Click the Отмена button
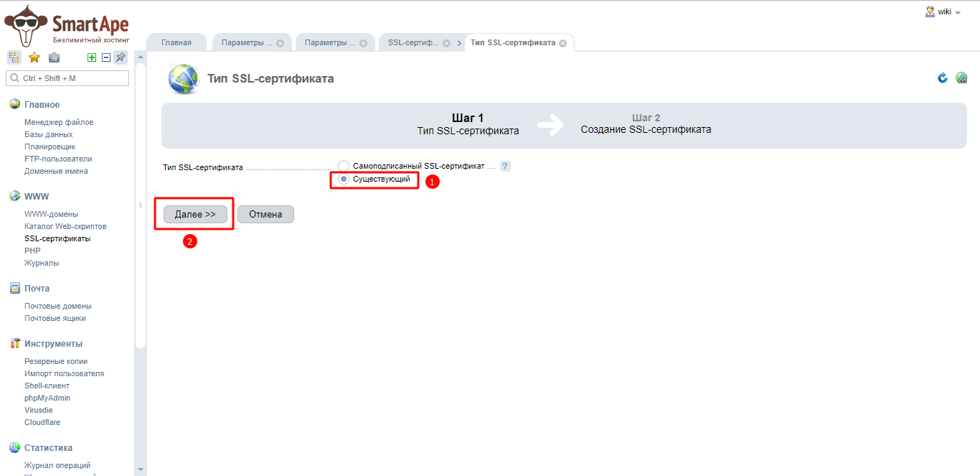Image resolution: width=980 pixels, height=476 pixels. pos(265,214)
